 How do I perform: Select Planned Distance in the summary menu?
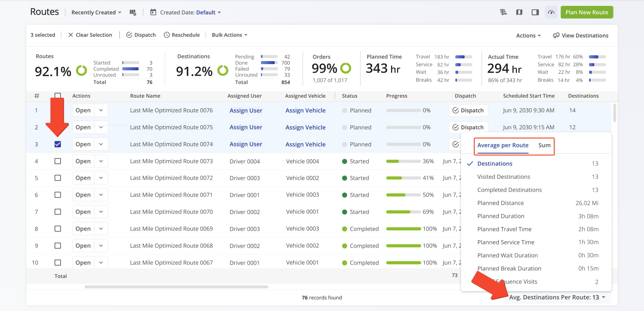[500, 203]
